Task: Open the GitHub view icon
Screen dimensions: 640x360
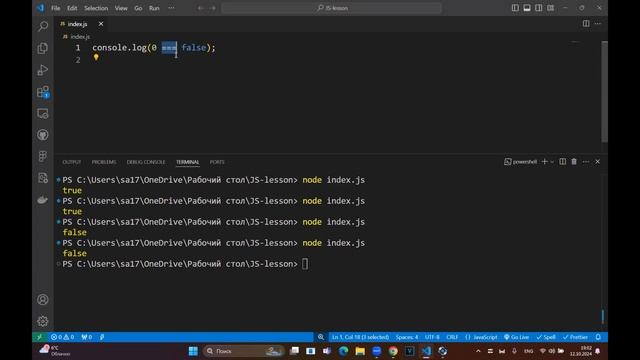Action: pos(42,135)
